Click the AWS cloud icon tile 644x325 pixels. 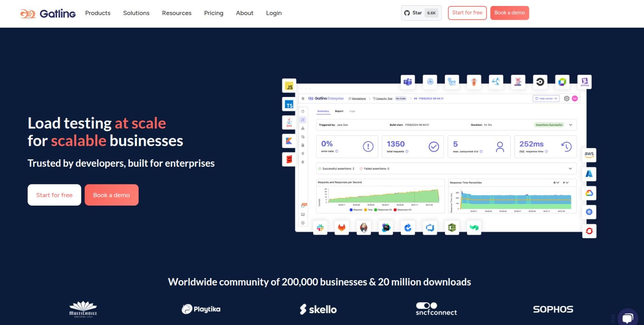[589, 154]
